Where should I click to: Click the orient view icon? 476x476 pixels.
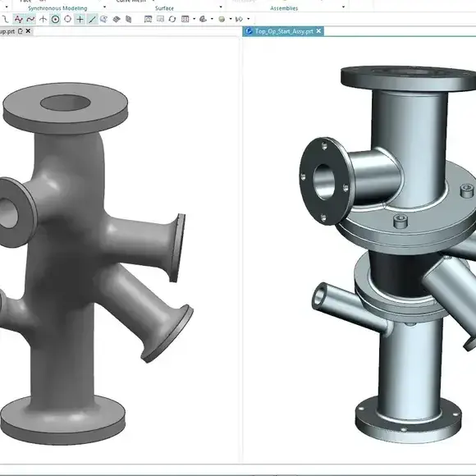[203, 19]
